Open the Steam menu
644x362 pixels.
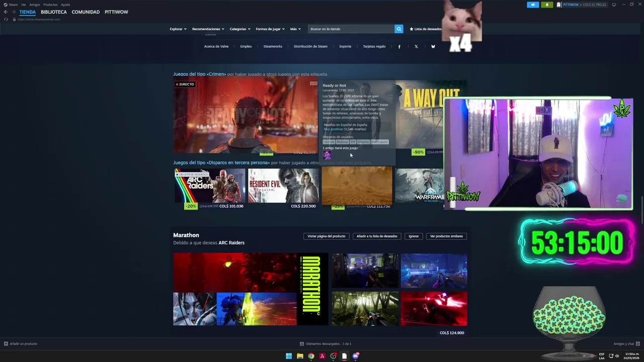click(x=13, y=5)
